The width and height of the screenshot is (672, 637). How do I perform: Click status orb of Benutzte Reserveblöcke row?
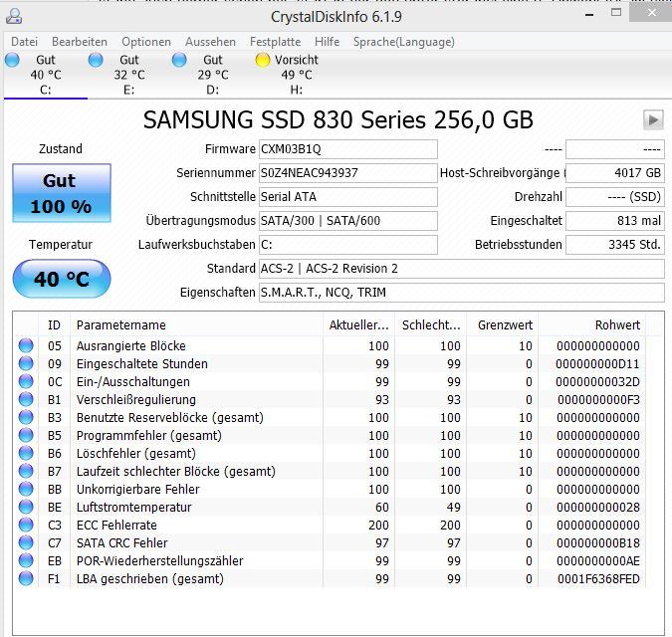point(26,417)
